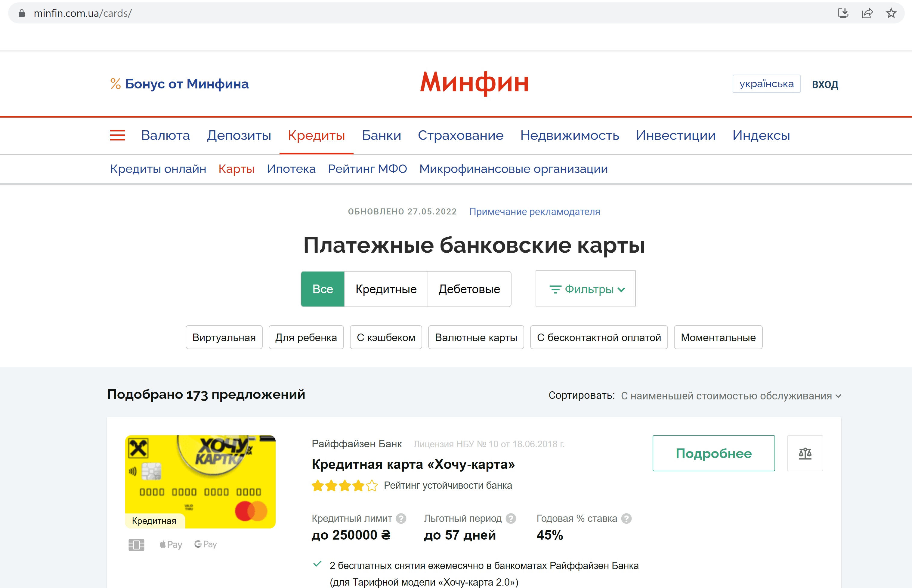Click the ВХОД login link

click(x=825, y=85)
